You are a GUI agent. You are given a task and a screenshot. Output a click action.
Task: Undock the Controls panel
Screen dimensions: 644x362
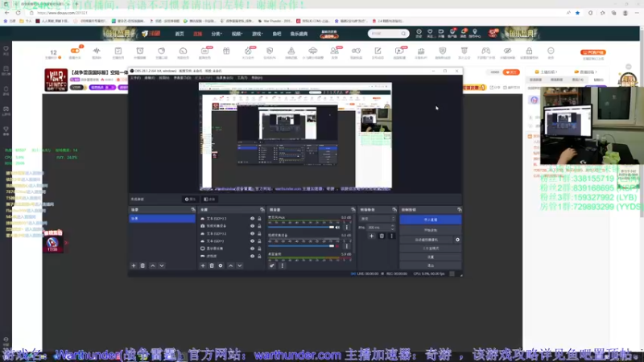pos(459,210)
